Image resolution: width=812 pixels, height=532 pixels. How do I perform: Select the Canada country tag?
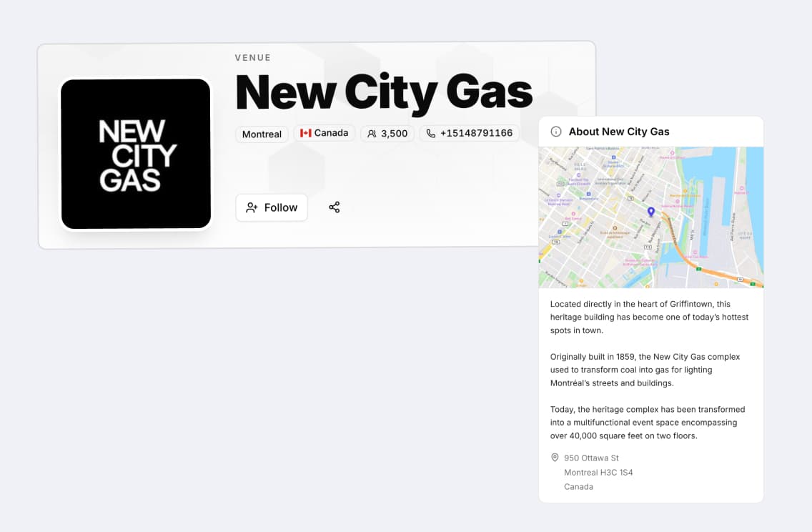325,133
